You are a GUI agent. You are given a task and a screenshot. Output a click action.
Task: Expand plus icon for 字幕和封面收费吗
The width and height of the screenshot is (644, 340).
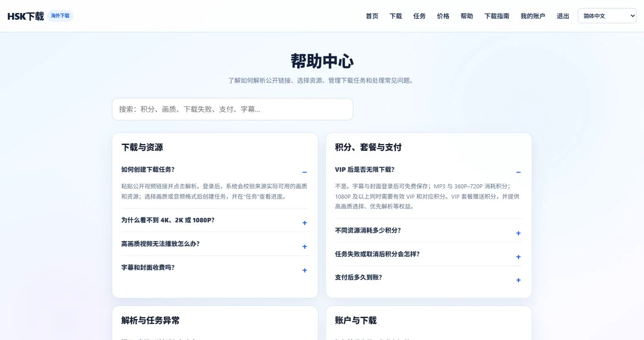click(x=305, y=270)
